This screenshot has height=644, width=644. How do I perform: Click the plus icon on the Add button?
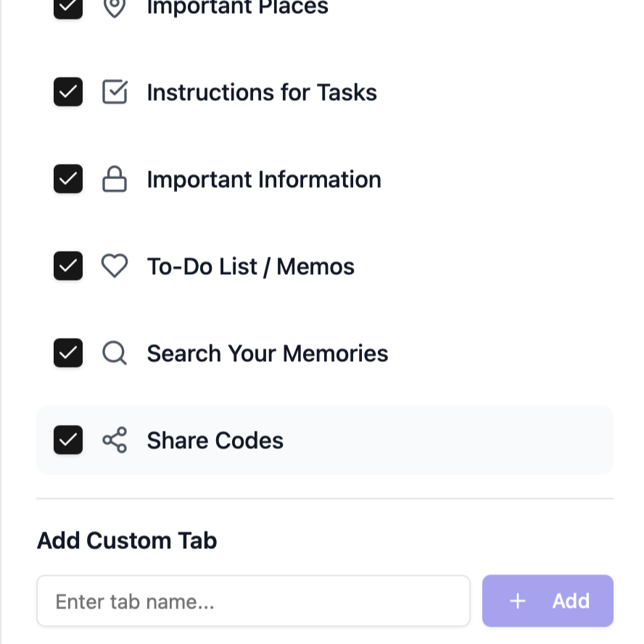tap(517, 601)
